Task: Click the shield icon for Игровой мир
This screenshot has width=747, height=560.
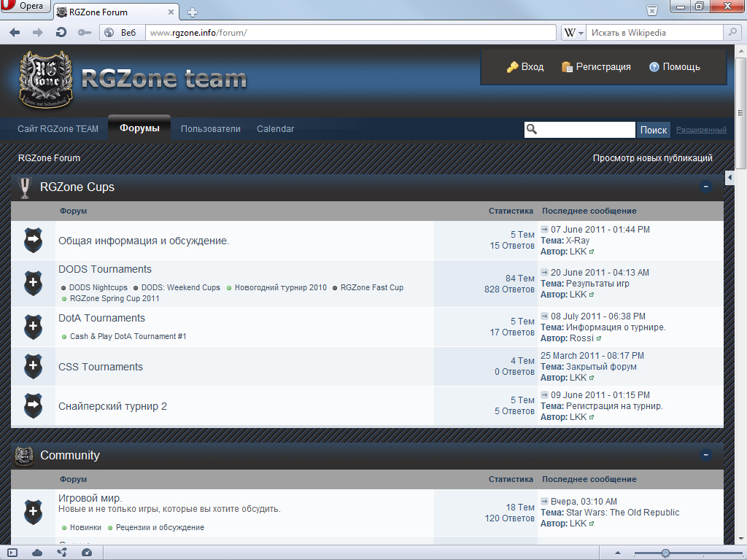Action: coord(33,512)
